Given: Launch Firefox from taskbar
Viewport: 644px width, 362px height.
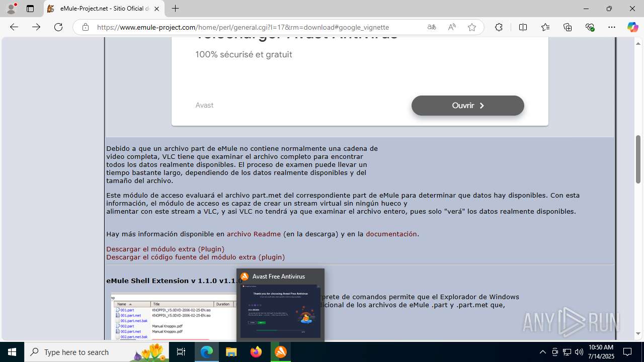Looking at the screenshot, I should [x=256, y=352].
